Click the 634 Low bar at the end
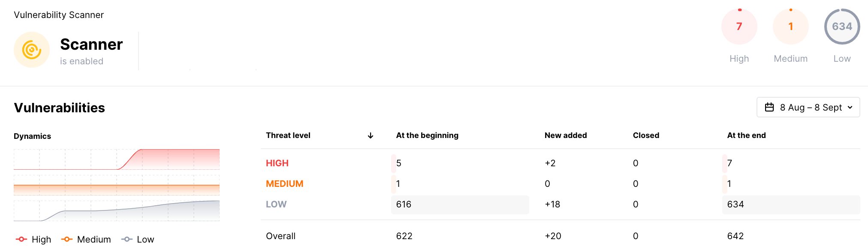Image resolution: width=868 pixels, height=246 pixels. [x=791, y=204]
